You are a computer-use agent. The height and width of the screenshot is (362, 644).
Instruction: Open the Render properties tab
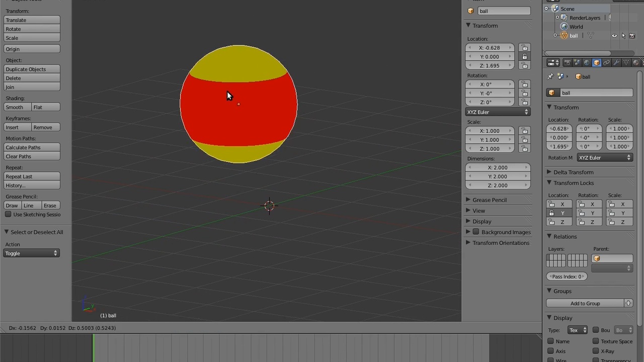pyautogui.click(x=568, y=62)
